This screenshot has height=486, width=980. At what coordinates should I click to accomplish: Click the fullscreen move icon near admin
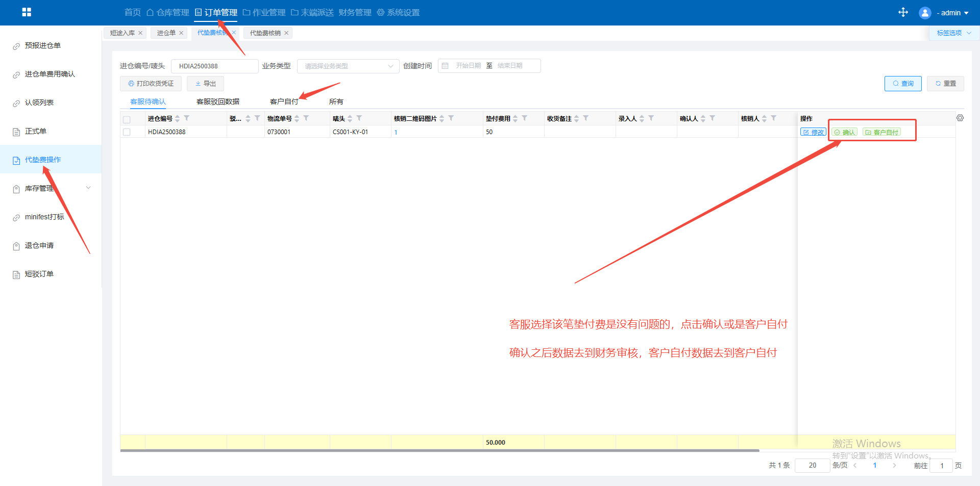903,12
